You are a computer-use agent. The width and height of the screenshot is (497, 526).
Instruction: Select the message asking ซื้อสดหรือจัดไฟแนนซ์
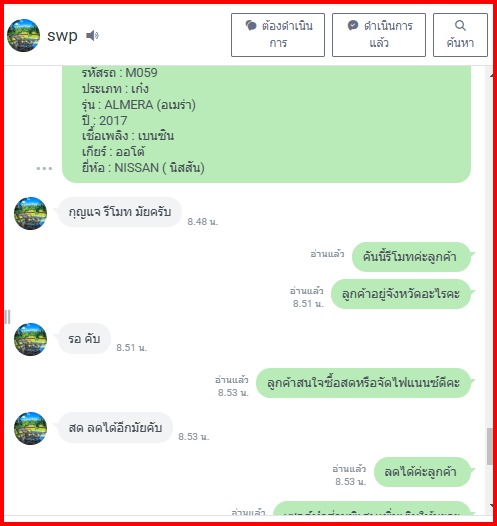pos(364,383)
